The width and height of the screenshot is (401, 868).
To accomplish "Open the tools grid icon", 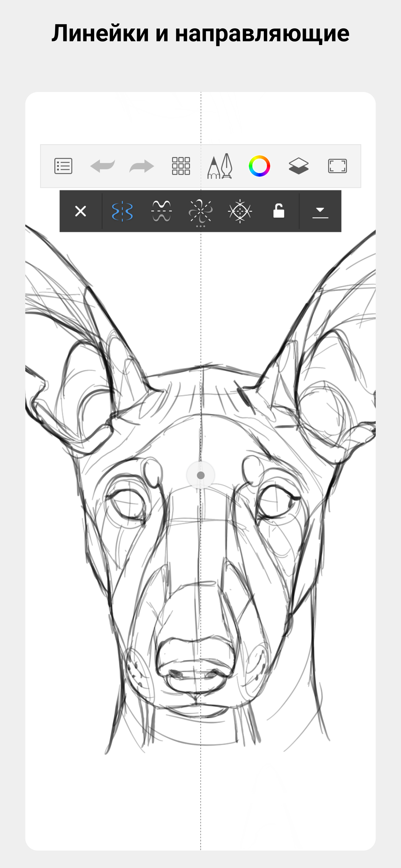I will (x=181, y=166).
